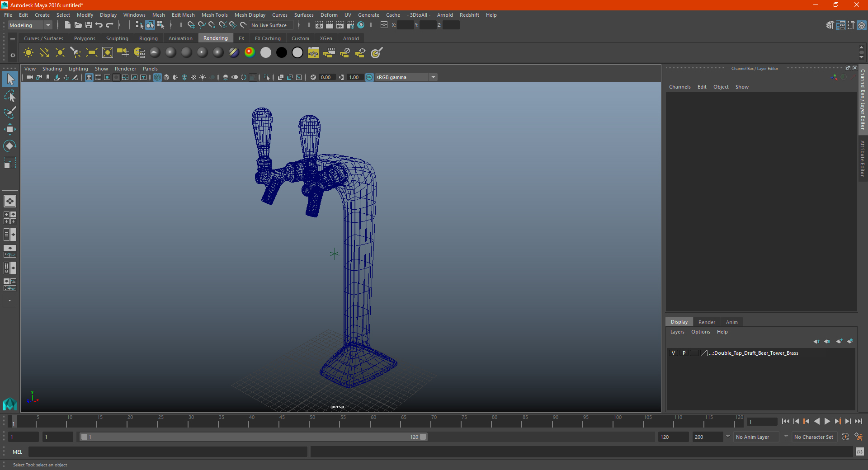Image resolution: width=868 pixels, height=470 pixels.
Task: Click the range slider bar handle at 120
Action: [423, 437]
